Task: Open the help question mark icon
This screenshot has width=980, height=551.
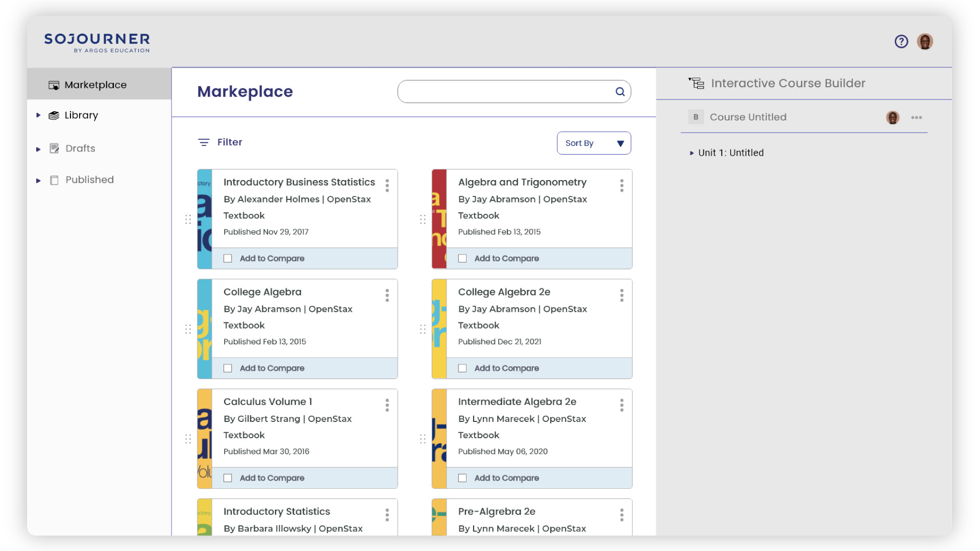Action: [x=901, y=41]
